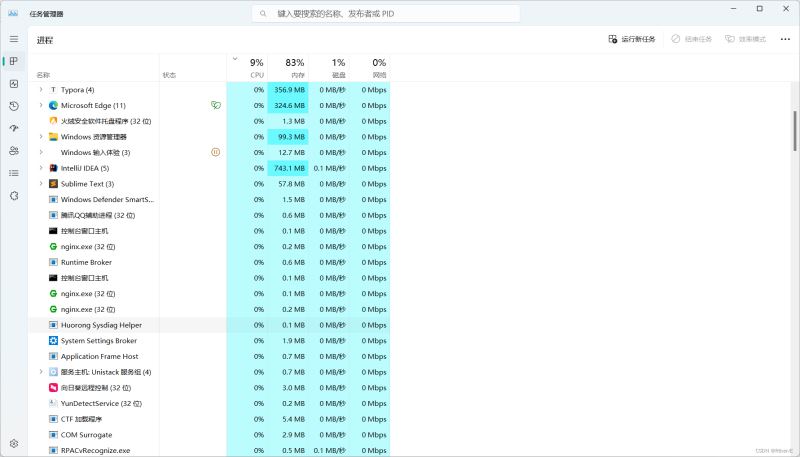Click the 324.6 MB memory cell
Viewport: 800px width, 457px height.
pyautogui.click(x=288, y=106)
